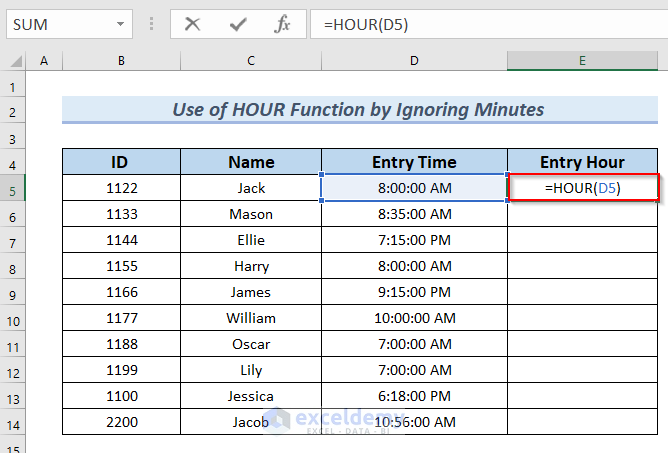
Task: Select column D header
Action: 414,62
